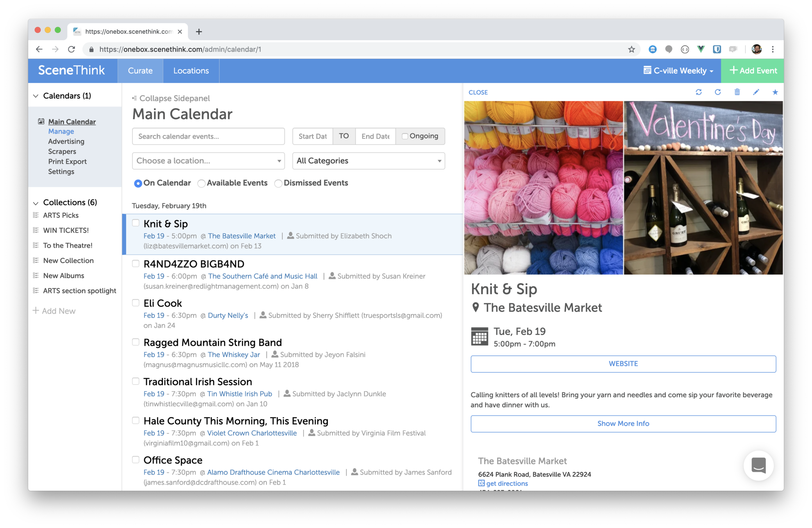Check the Ongoing checkbox

[405, 136]
